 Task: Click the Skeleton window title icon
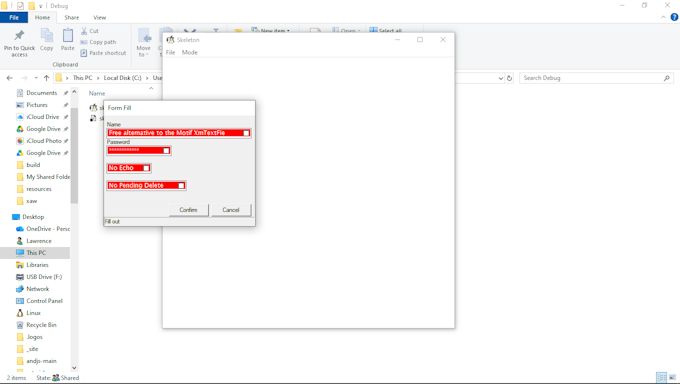170,39
